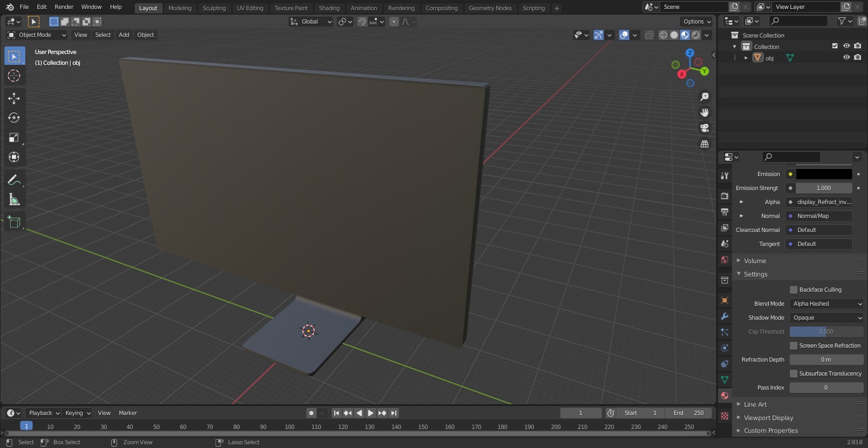
Task: Enable Subsurface Translucency checkbox
Action: 794,374
